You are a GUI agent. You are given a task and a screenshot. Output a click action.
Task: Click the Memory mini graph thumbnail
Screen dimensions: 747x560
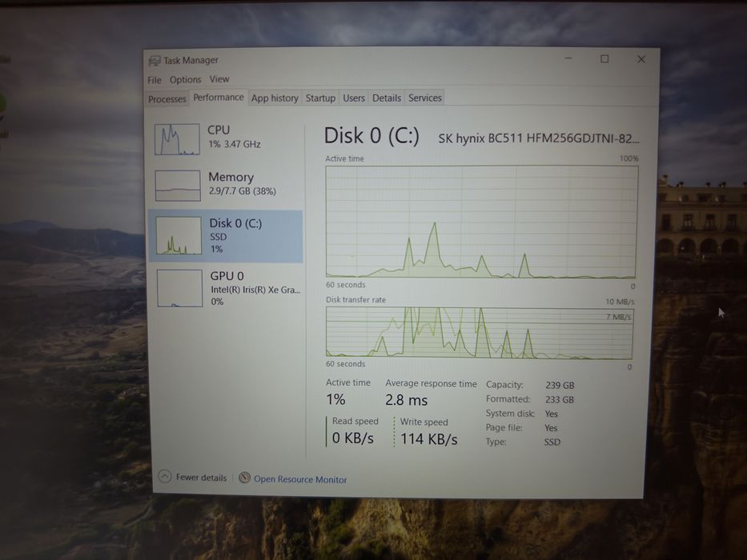click(x=178, y=186)
